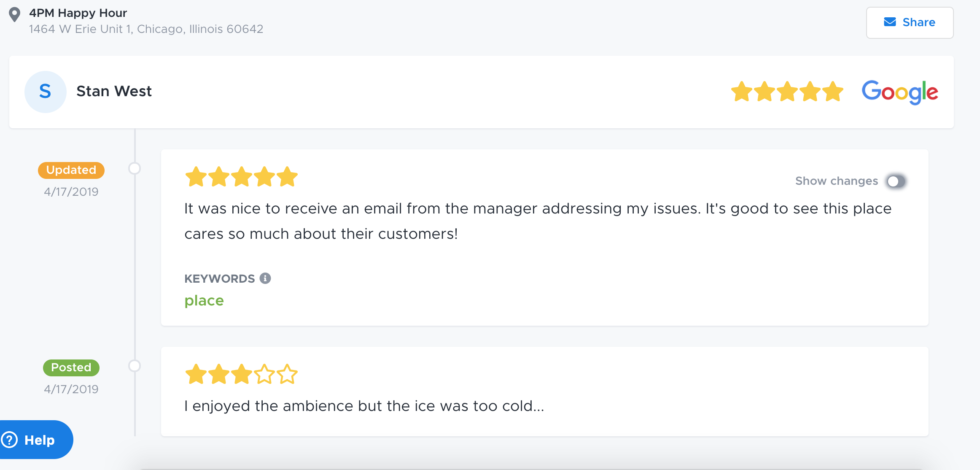Toggle the Show changes switch
The image size is (980, 470).
coord(896,181)
